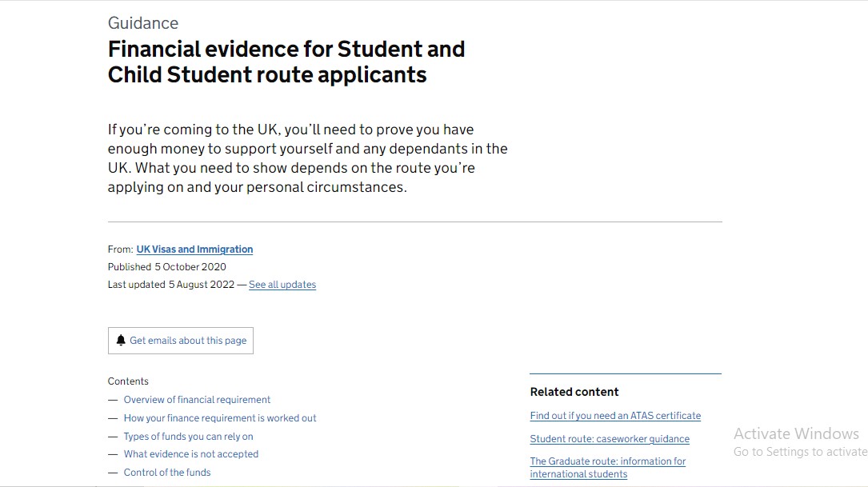Click the intro paragraph about coming to the UK
The width and height of the screenshot is (868, 487).
(x=307, y=158)
